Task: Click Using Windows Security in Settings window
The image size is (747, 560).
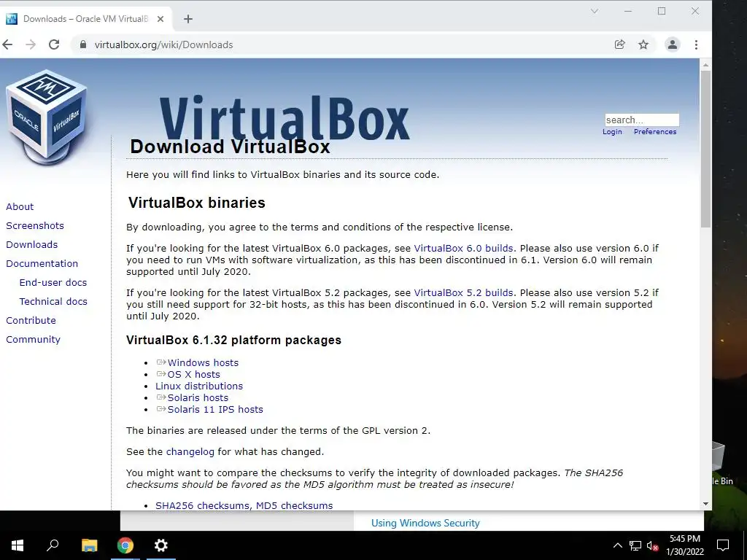Action: coord(425,523)
